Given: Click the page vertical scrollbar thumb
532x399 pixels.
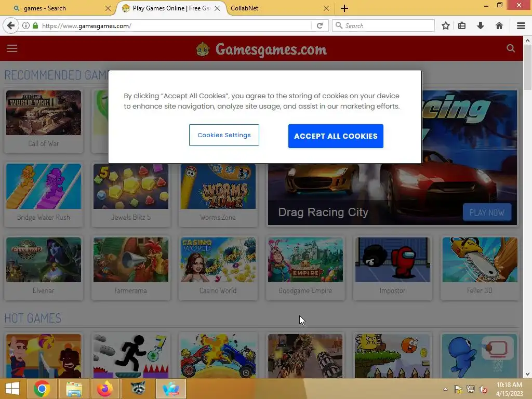Looking at the screenshot, I should (x=527, y=68).
